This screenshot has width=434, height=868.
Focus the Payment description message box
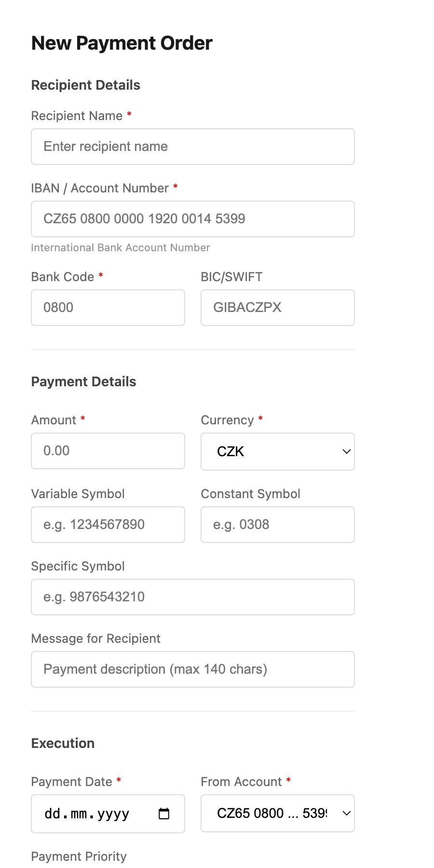coord(193,669)
